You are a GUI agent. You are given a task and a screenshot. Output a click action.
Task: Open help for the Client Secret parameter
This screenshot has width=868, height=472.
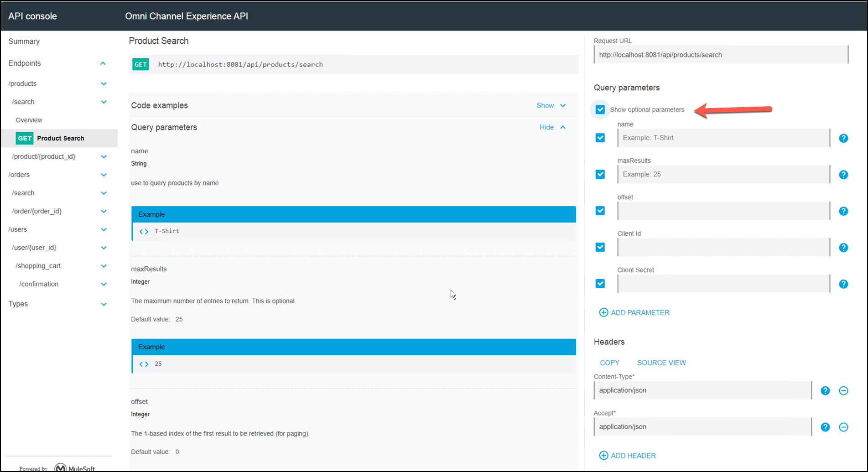843,284
